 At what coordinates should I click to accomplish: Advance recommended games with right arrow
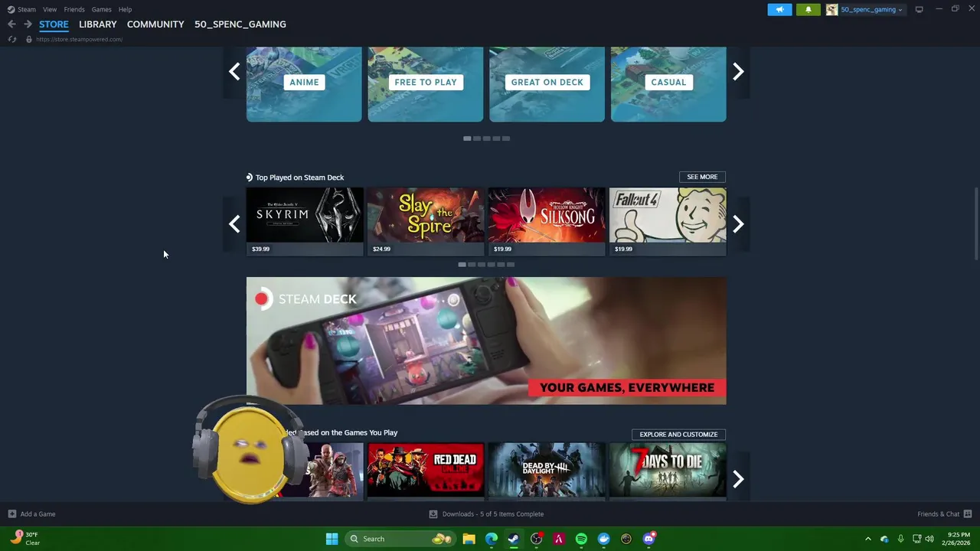738,479
